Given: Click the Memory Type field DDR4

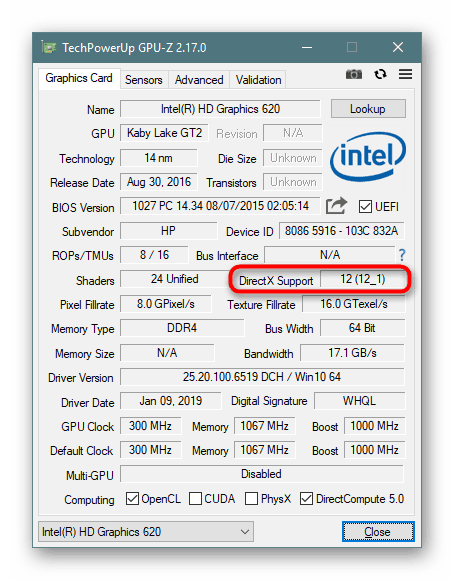Looking at the screenshot, I should [182, 328].
